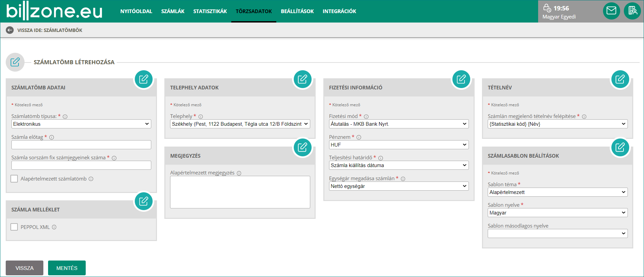
Task: Open Telephely dropdown showing Székhely address
Action: [x=240, y=124]
